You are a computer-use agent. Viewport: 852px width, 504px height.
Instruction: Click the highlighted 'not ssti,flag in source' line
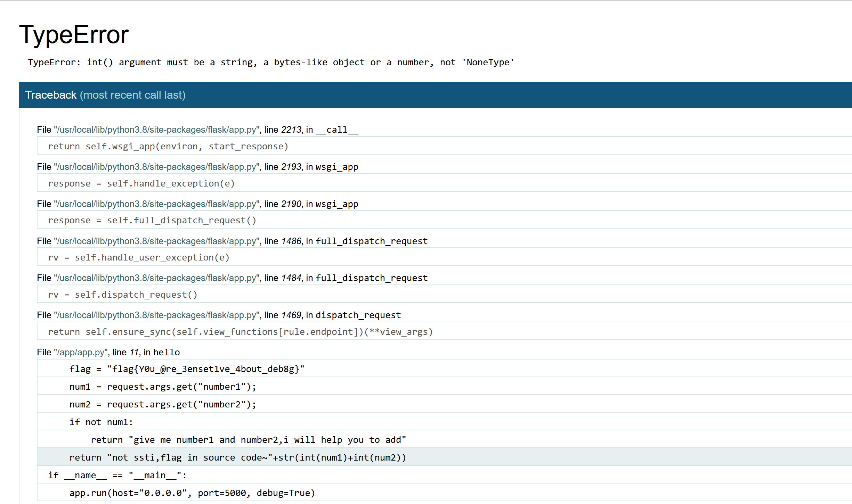[x=444, y=457]
